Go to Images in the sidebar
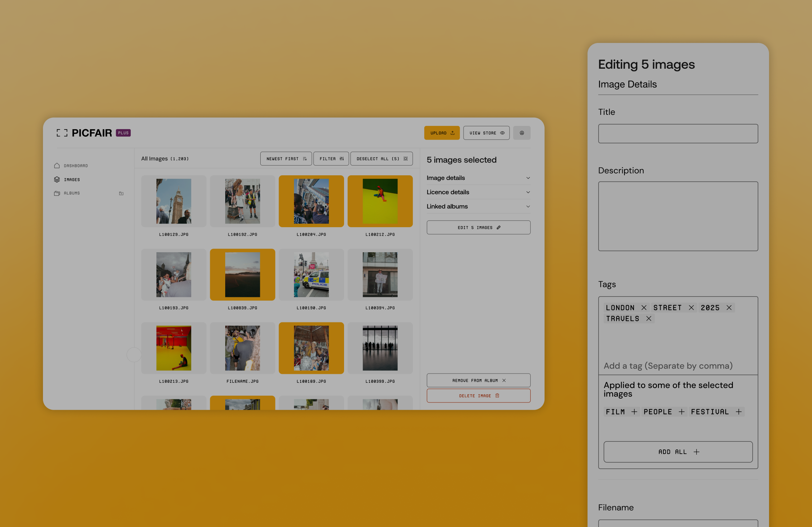This screenshot has width=812, height=527. [x=72, y=180]
